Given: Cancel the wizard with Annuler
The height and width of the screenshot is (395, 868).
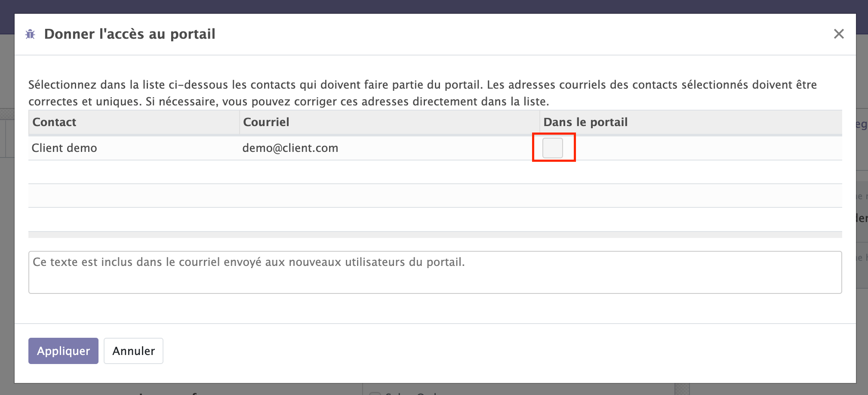Looking at the screenshot, I should (x=133, y=351).
